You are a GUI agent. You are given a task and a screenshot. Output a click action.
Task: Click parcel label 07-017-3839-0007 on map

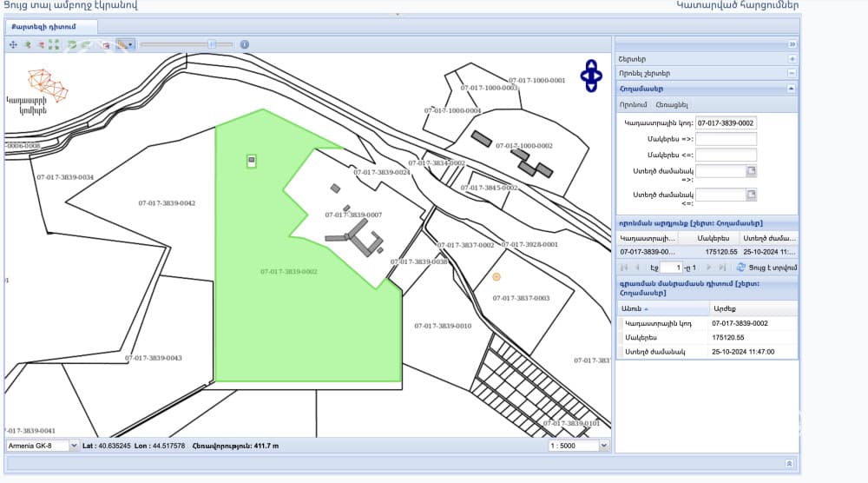(353, 215)
